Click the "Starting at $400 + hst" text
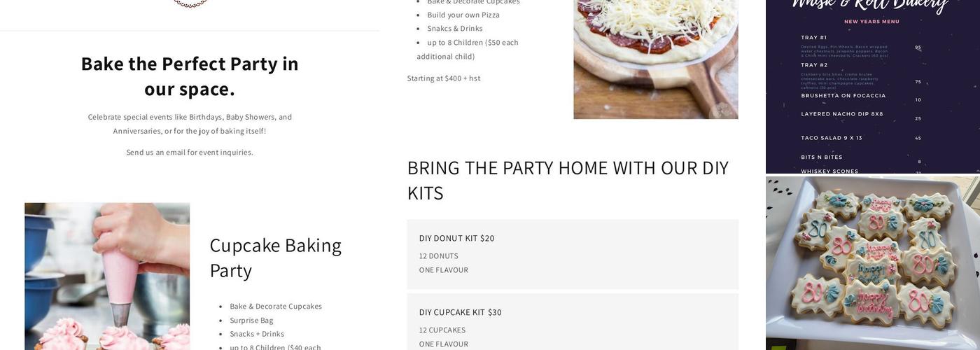Screen dimensions: 980x350 click(444, 78)
